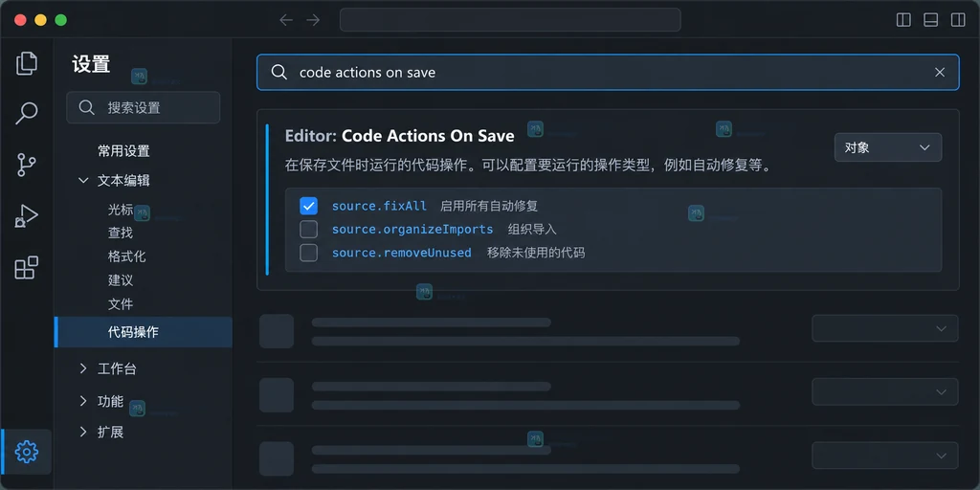Select 查找 in settings tree
Image resolution: width=980 pixels, height=490 pixels.
pyautogui.click(x=121, y=233)
